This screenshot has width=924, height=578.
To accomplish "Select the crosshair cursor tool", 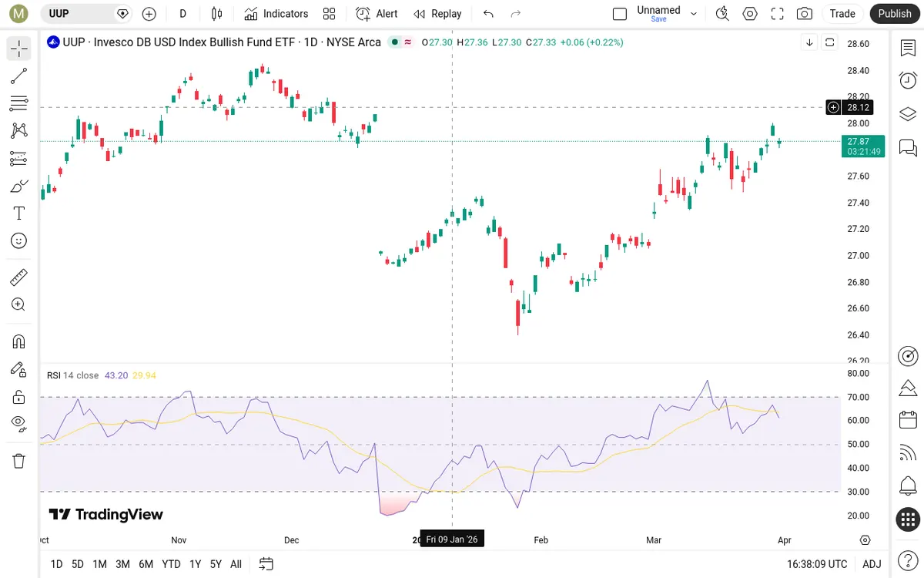I will [x=19, y=49].
